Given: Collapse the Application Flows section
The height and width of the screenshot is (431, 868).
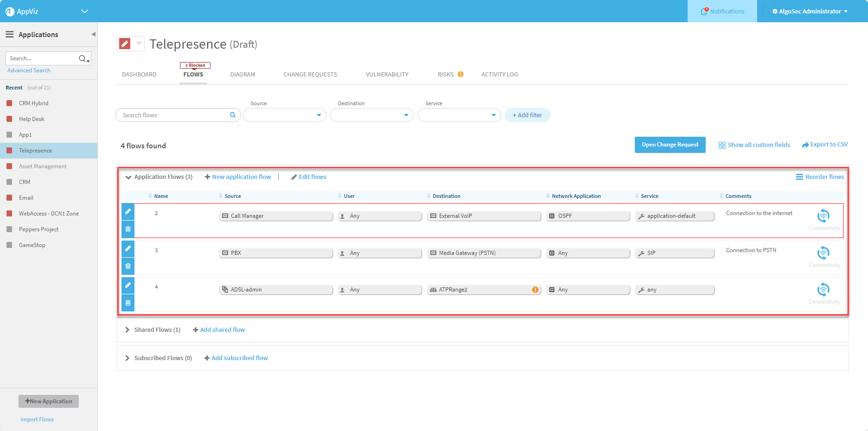Looking at the screenshot, I should coord(128,177).
